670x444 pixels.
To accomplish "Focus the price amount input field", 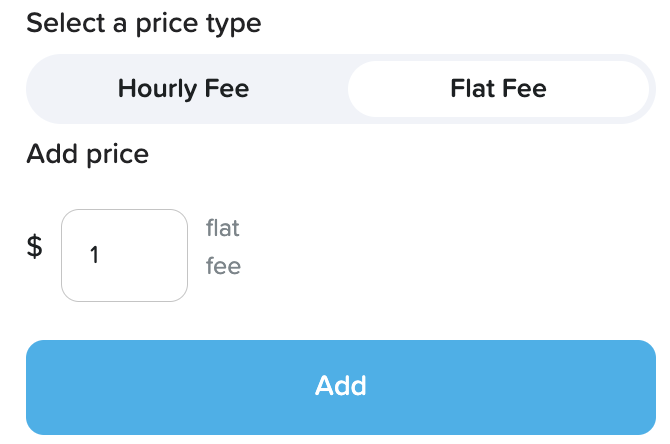I will [x=125, y=255].
